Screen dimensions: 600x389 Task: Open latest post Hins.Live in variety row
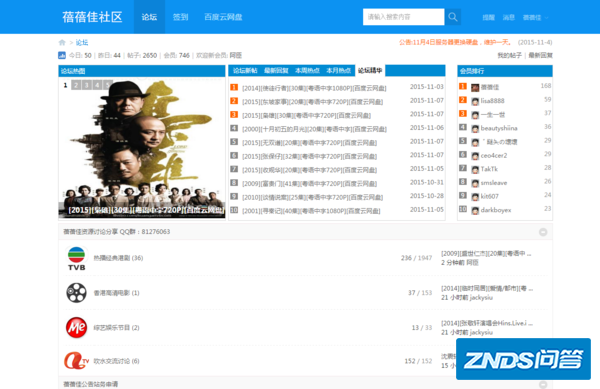pyautogui.click(x=487, y=323)
